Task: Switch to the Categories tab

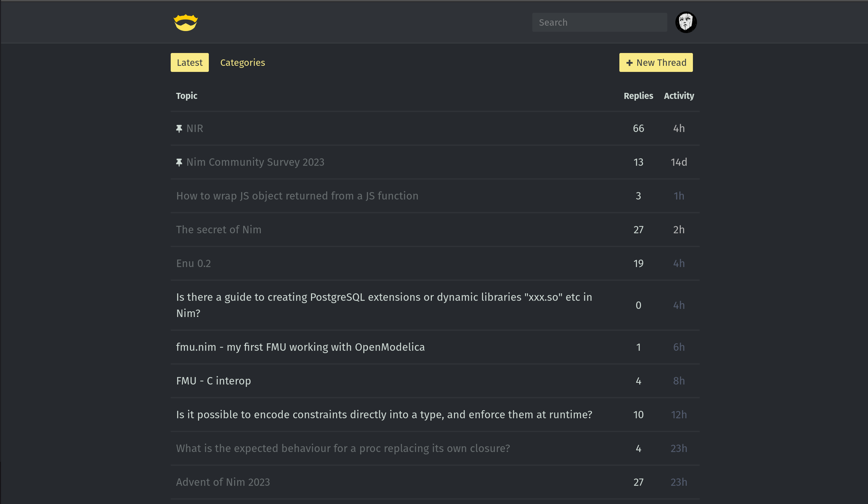Action: tap(243, 62)
